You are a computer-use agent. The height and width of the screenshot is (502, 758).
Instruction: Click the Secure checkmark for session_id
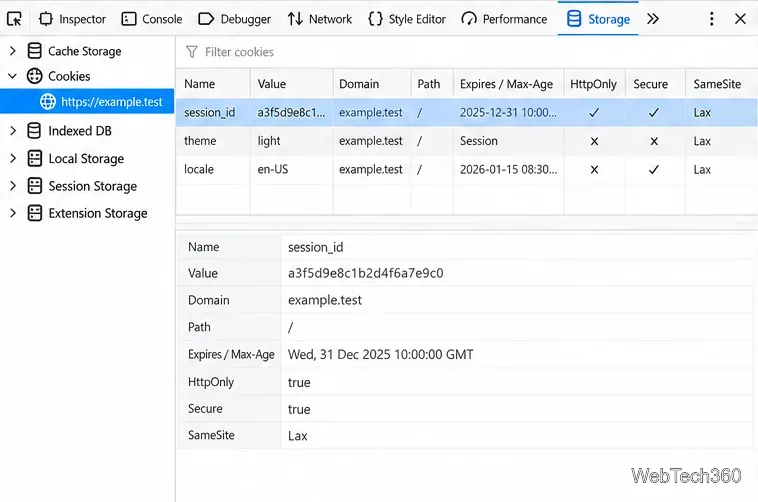tap(654, 112)
